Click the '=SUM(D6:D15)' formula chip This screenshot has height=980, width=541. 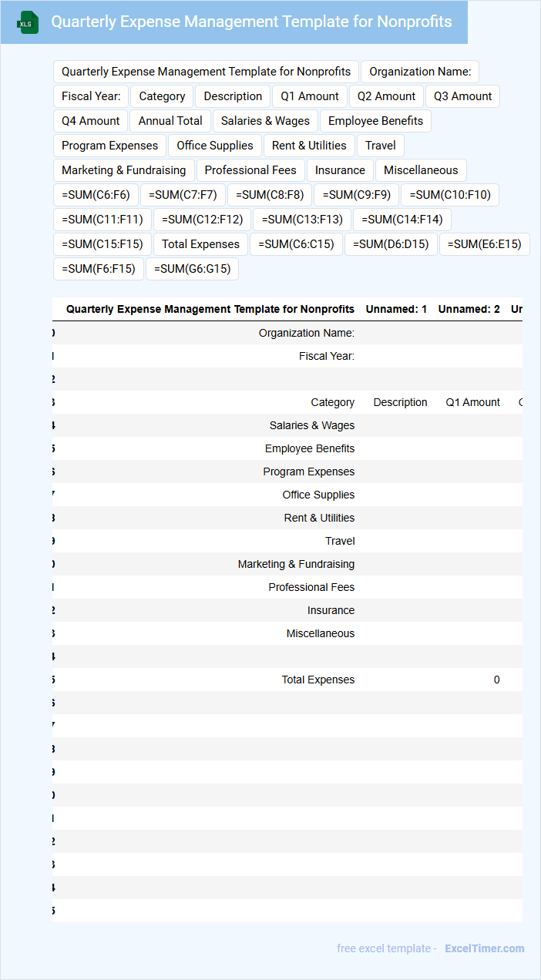tap(391, 244)
